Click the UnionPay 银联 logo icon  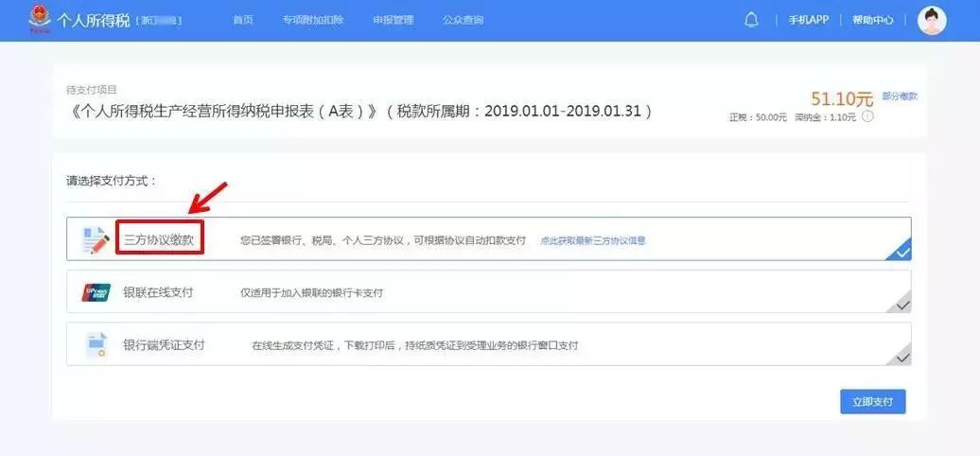pyautogui.click(x=96, y=292)
